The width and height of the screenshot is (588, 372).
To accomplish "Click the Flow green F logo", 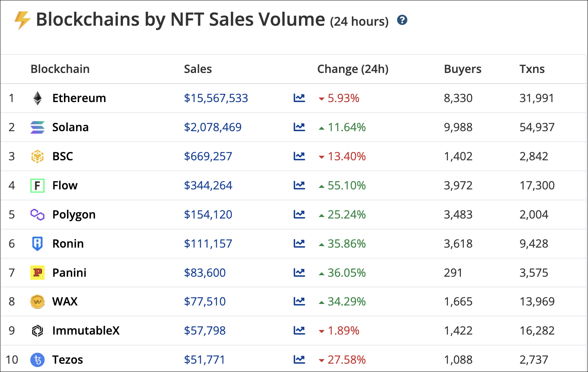I will (37, 186).
